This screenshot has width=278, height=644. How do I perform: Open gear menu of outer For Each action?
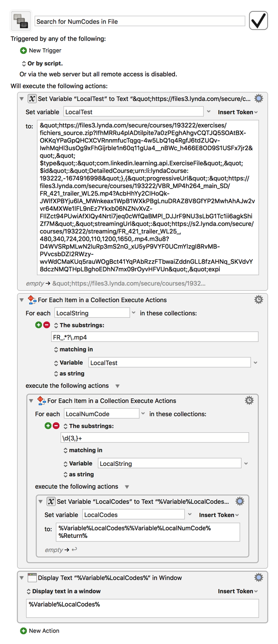pos(259,300)
